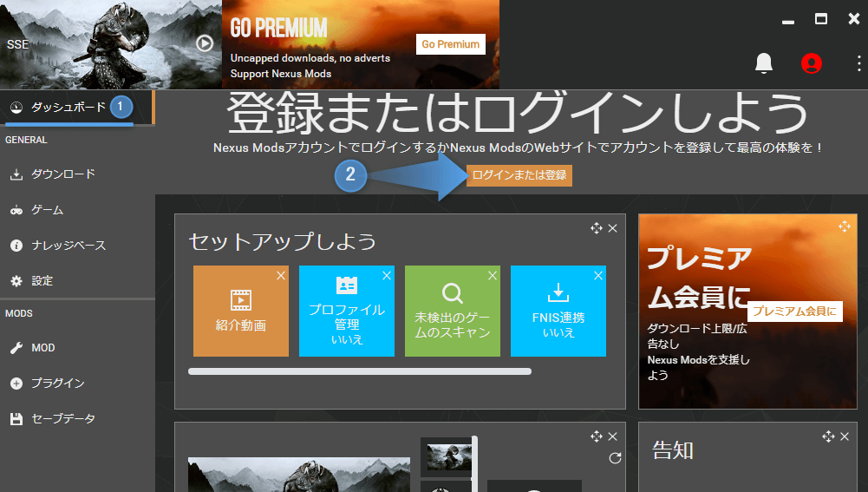The image size is (868, 492).
Task: Open the notifications bell
Action: (764, 63)
